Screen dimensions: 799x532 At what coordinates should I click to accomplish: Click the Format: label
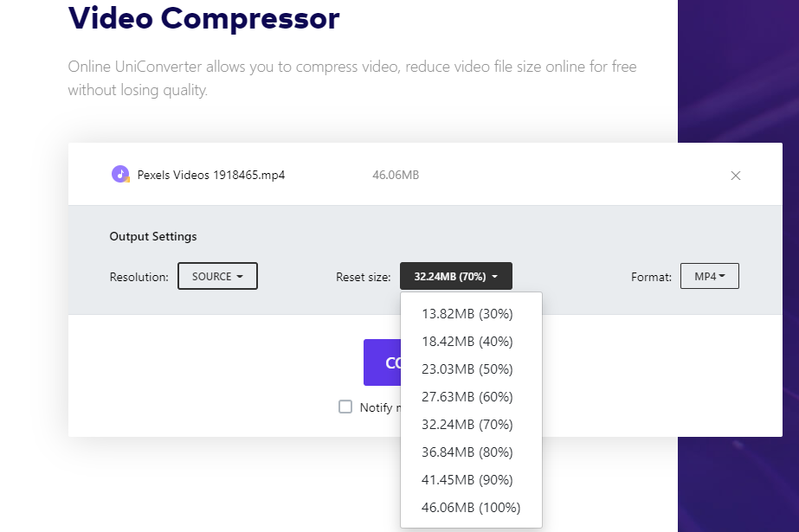tap(651, 277)
